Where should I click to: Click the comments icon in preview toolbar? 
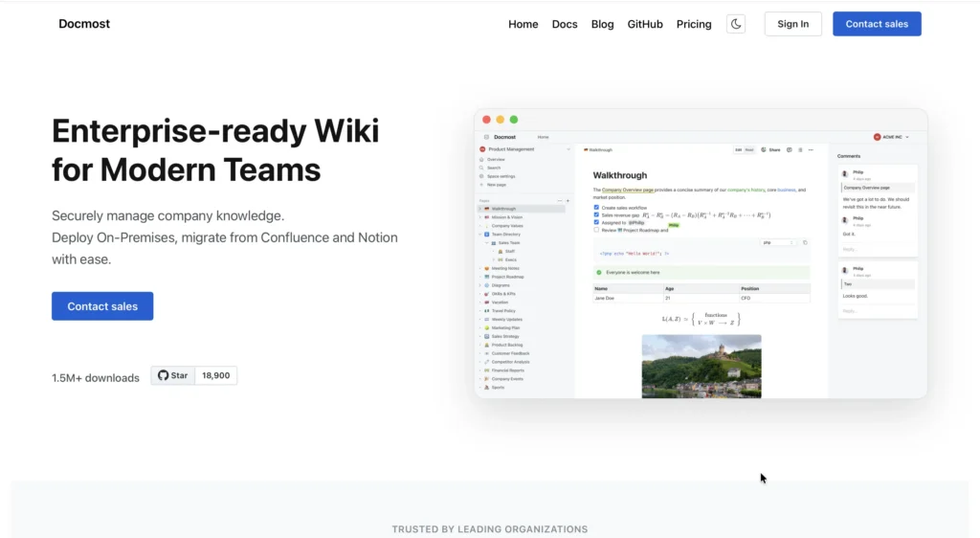click(790, 150)
